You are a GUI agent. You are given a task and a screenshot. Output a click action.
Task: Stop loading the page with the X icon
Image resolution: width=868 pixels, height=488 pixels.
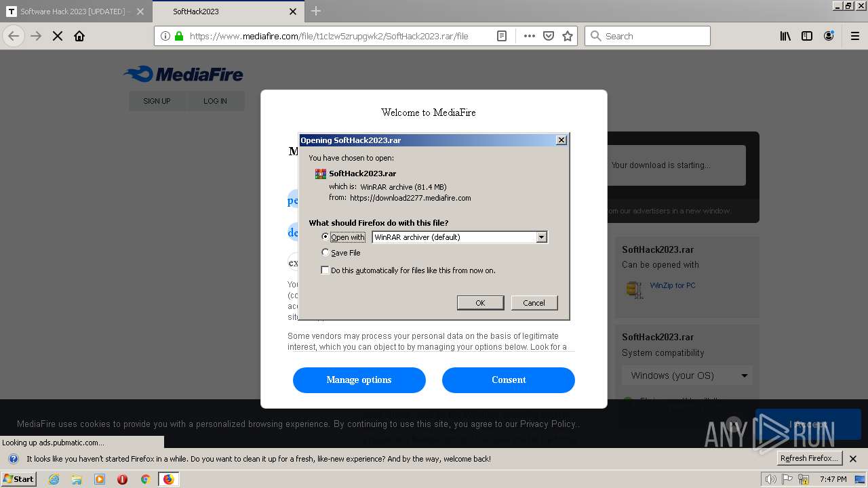click(58, 36)
